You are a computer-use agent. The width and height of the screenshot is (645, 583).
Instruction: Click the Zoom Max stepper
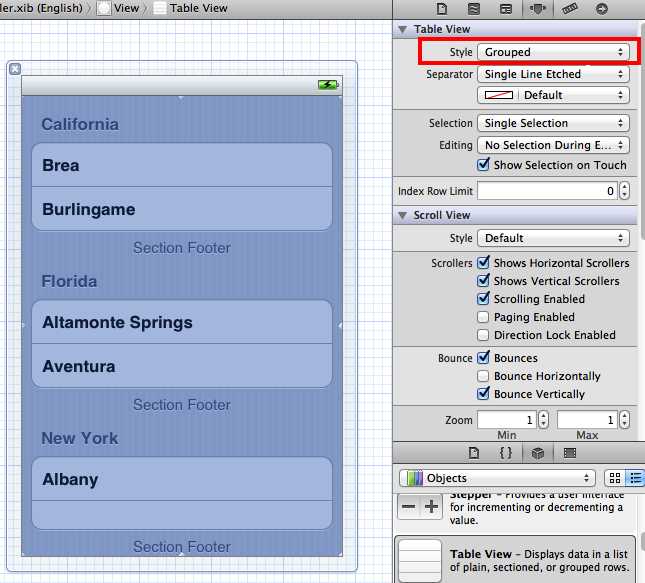point(624,420)
